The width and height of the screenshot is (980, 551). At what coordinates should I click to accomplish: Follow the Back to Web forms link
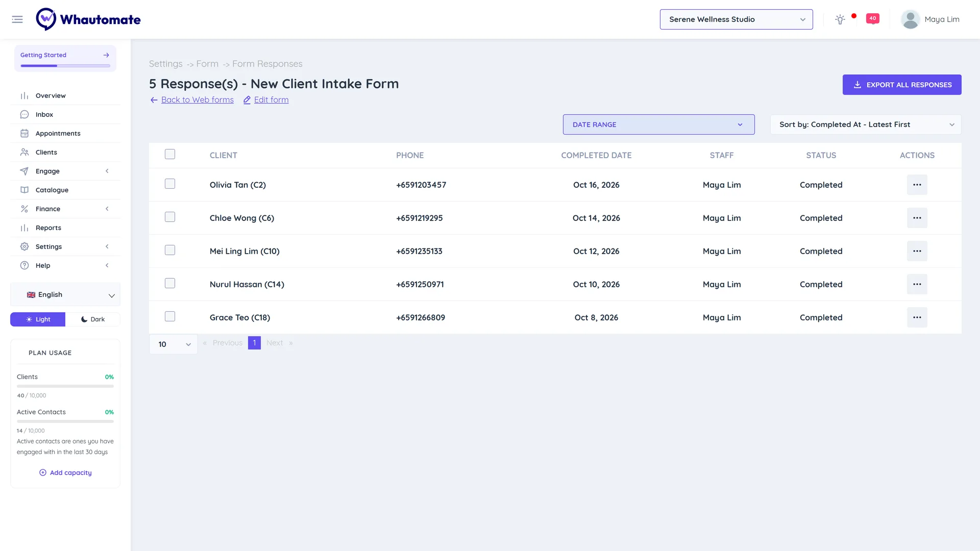coord(198,100)
